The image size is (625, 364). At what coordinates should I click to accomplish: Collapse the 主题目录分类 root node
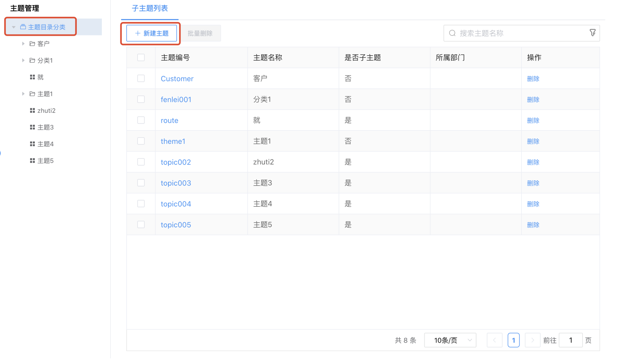point(14,27)
